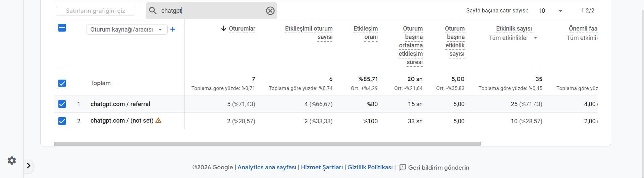Viewport: 644px width, 178px height.
Task: Click Satırların grafiğini çiz button
Action: (x=96, y=11)
